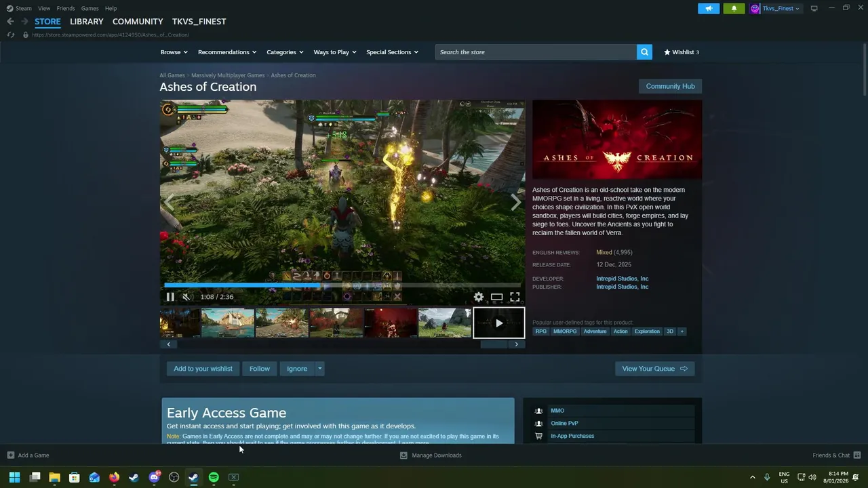
Task: Open the Games menu
Action: pyautogui.click(x=90, y=8)
